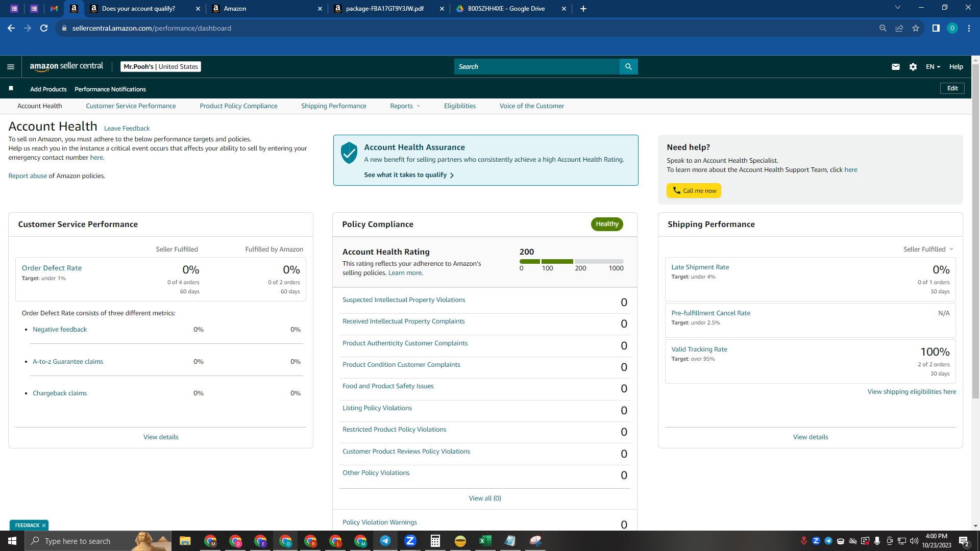Open the EN language dropdown

point(933,67)
